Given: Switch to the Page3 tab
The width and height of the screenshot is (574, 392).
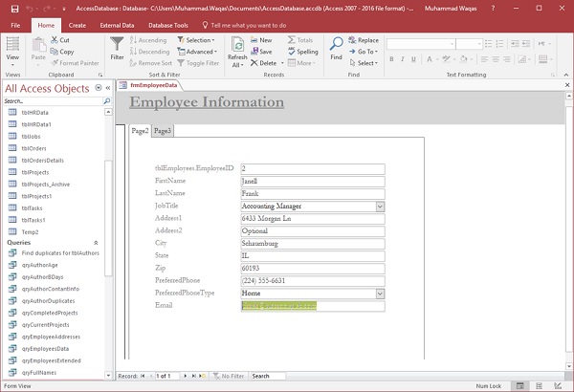Looking at the screenshot, I should (163, 131).
